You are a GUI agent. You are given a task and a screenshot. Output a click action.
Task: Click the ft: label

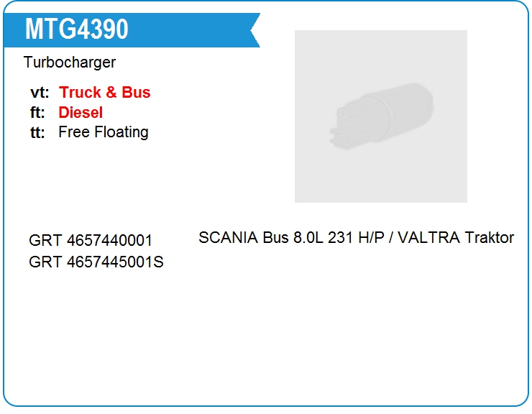click(37, 112)
